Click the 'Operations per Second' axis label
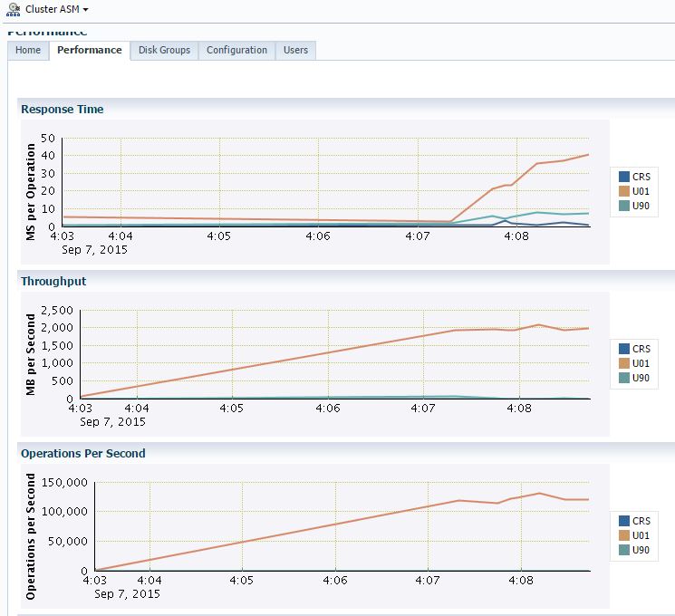Image resolution: width=675 pixels, height=616 pixels. coord(31,536)
